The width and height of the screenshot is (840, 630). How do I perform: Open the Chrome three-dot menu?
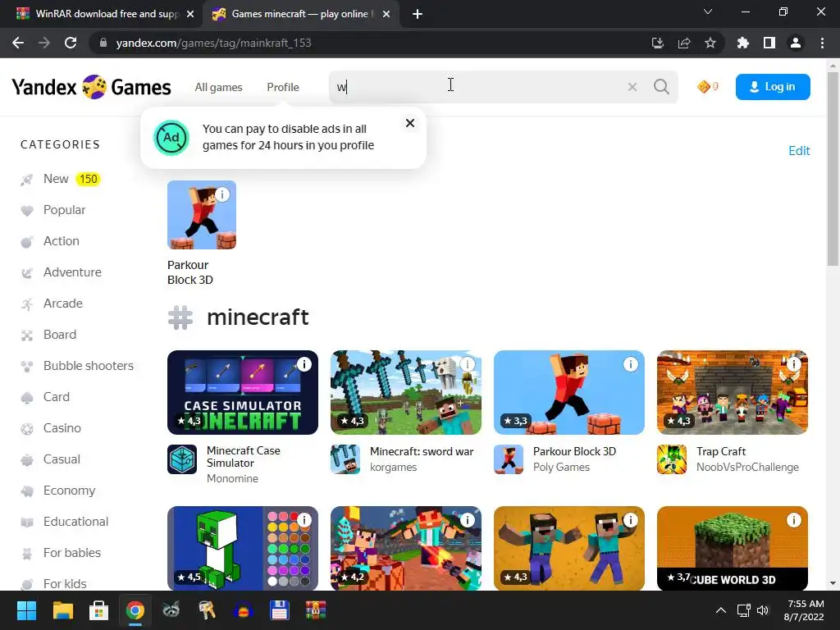click(x=822, y=43)
